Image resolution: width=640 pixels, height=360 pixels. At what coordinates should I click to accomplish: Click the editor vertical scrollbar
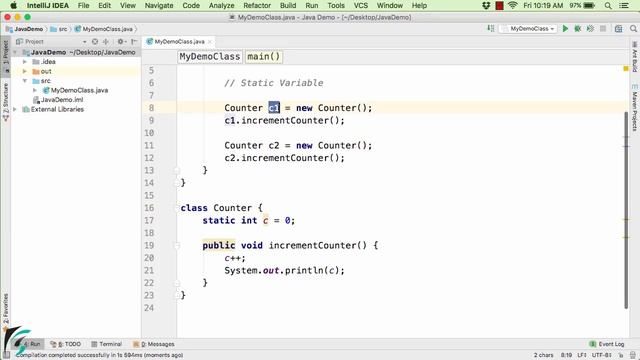coord(626,210)
